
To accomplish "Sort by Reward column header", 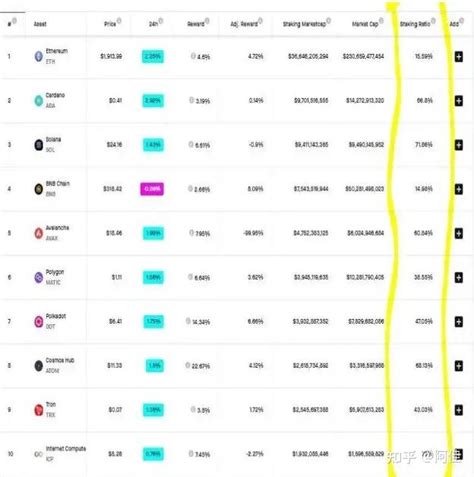I will 195,24.
